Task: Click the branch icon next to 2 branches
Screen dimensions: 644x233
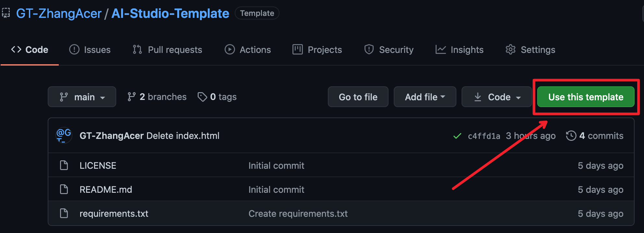Action: tap(131, 97)
